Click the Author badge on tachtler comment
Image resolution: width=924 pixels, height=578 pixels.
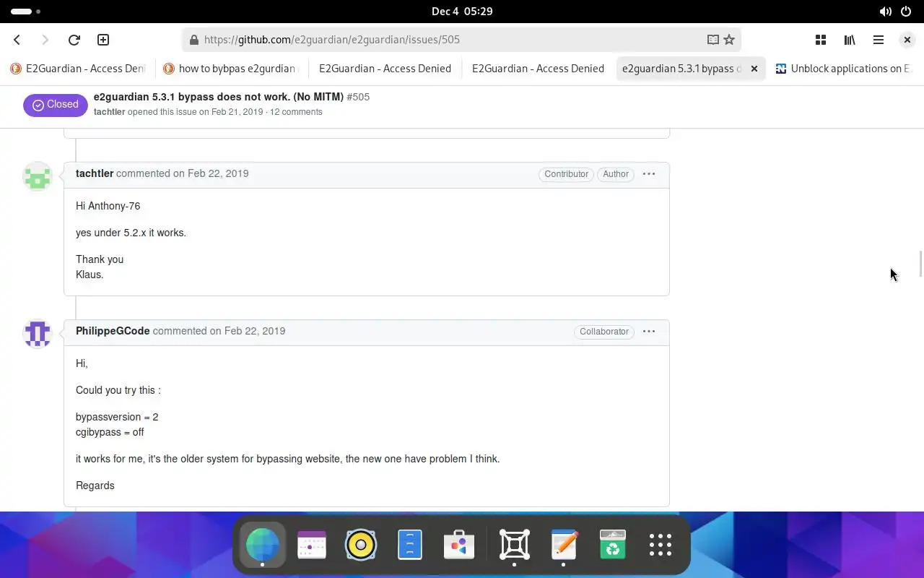coord(616,174)
